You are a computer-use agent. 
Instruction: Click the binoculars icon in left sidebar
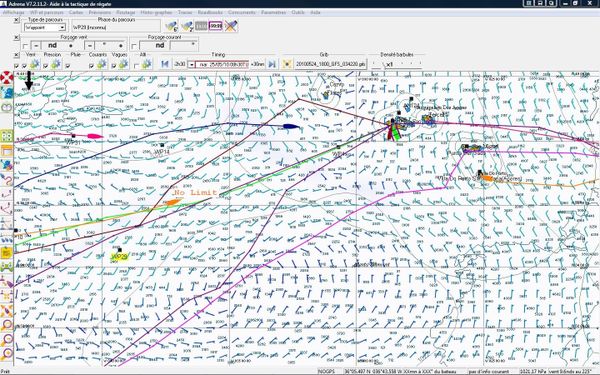(x=7, y=108)
